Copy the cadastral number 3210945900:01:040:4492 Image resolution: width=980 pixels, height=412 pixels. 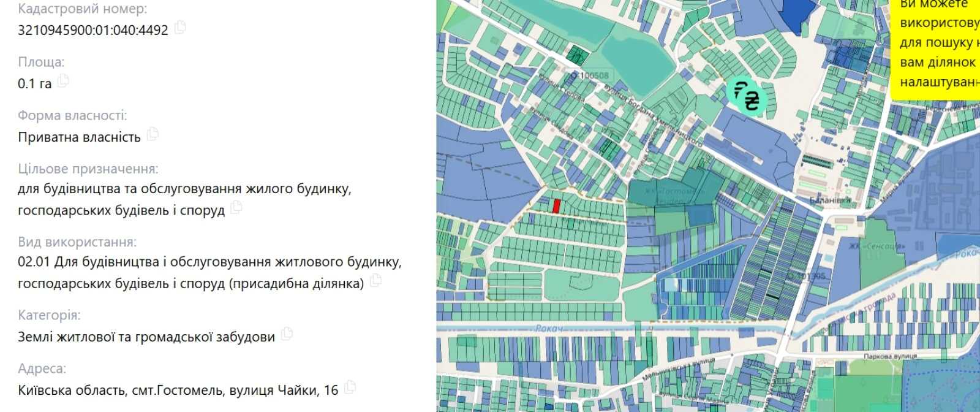tap(180, 28)
